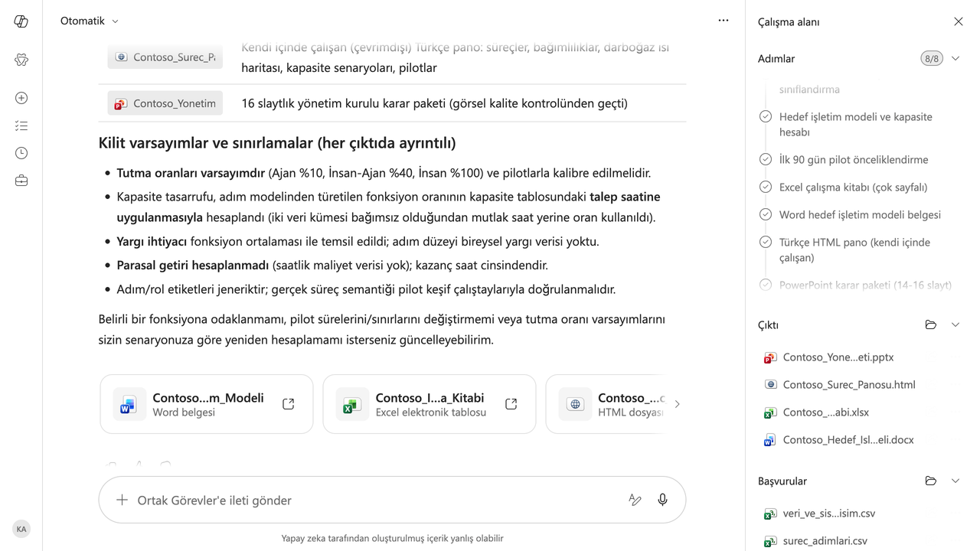Open the task list icon in sidebar
The height and width of the screenshot is (551, 980).
tap(21, 126)
